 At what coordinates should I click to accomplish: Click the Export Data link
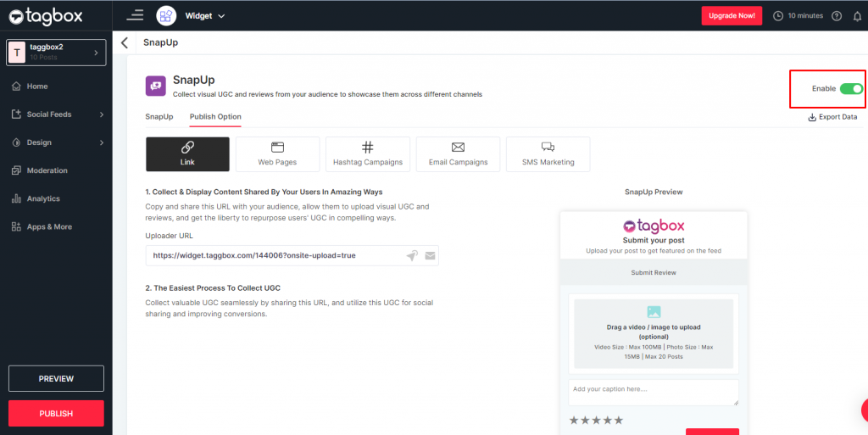click(x=832, y=117)
